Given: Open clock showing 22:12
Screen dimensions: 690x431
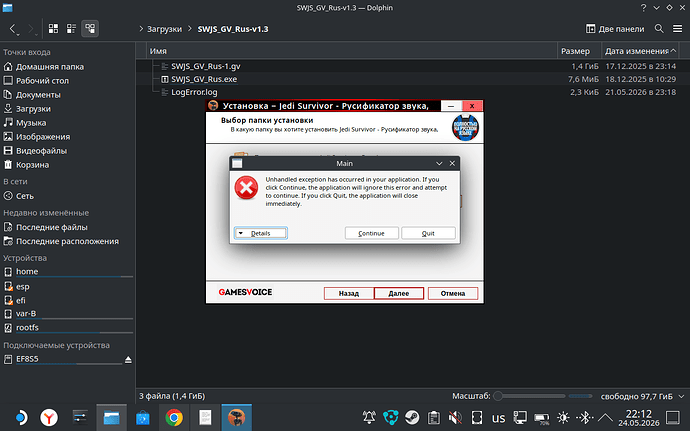Looking at the screenshot, I should tap(639, 418).
